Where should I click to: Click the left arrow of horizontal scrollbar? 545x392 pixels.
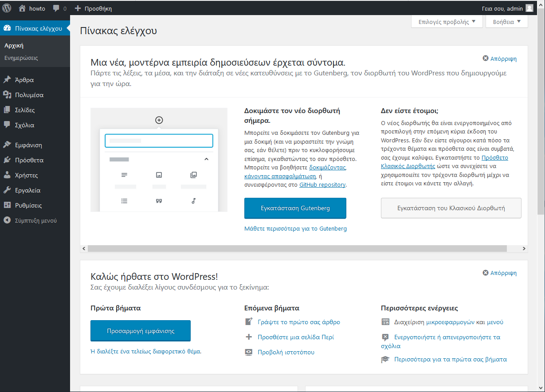[84, 249]
